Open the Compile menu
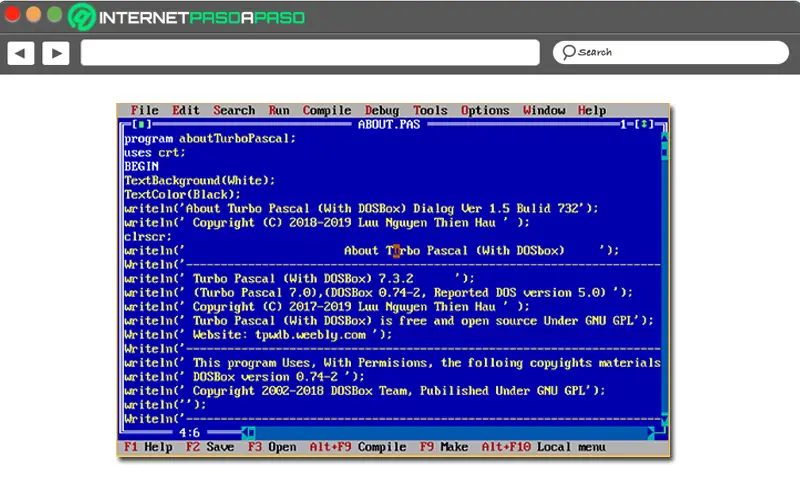Image resolution: width=800 pixels, height=500 pixels. 327,110
